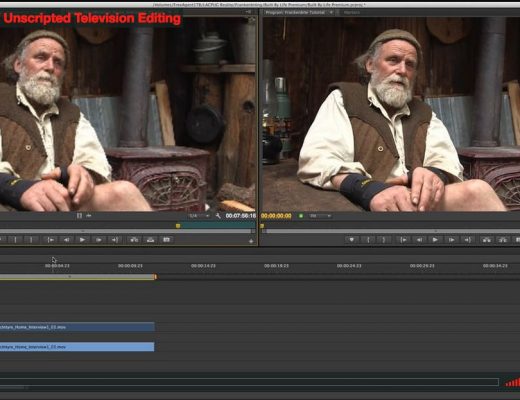Click the Source monitor video preview
The width and height of the screenshot is (520, 400).
click(128, 113)
